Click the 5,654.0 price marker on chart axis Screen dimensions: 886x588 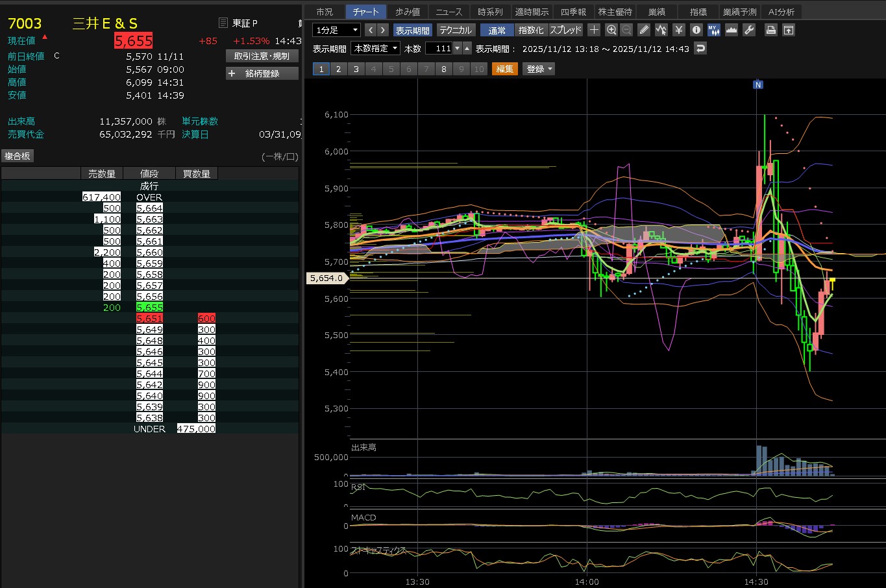(326, 278)
